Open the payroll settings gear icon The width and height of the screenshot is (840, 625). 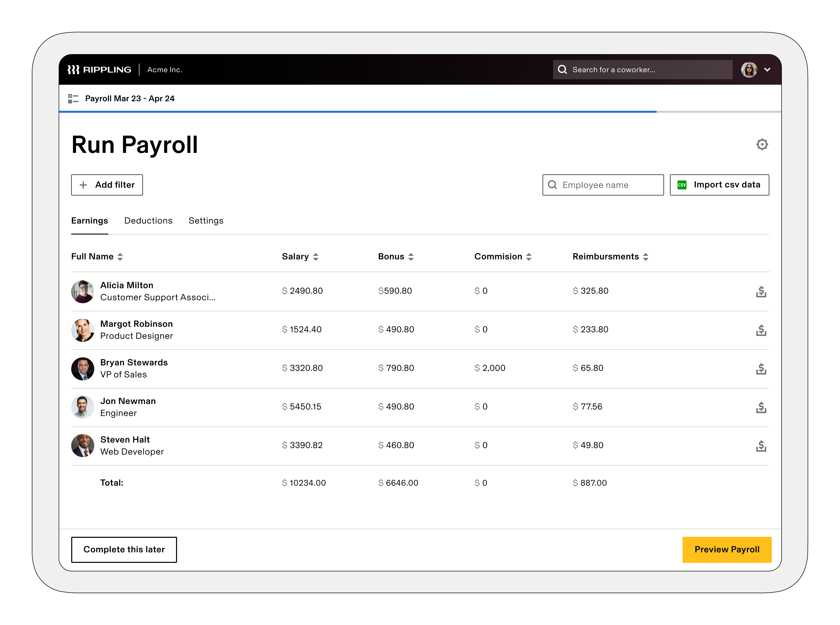pos(763,144)
